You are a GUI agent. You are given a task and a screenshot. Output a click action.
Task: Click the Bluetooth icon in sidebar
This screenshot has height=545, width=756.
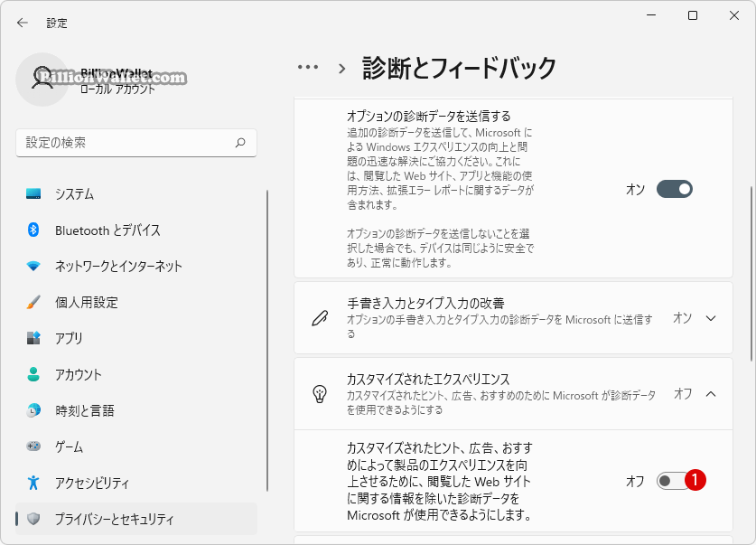pos(33,230)
